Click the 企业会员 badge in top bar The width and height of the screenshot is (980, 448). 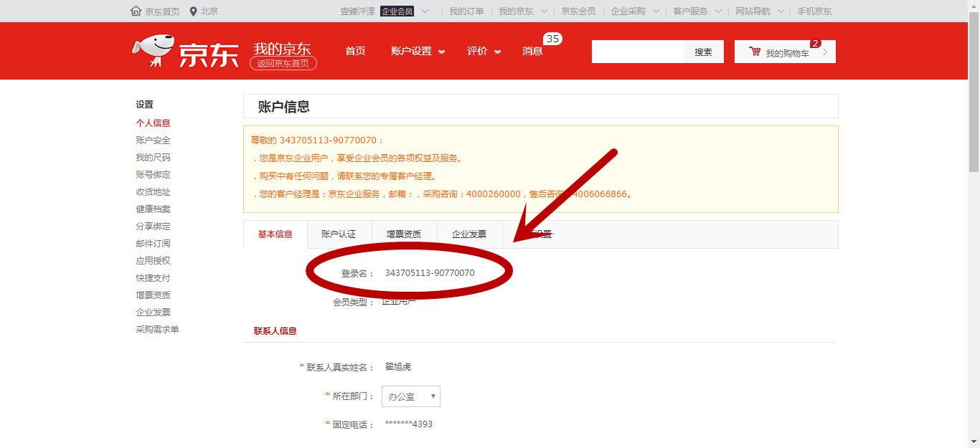pos(397,11)
